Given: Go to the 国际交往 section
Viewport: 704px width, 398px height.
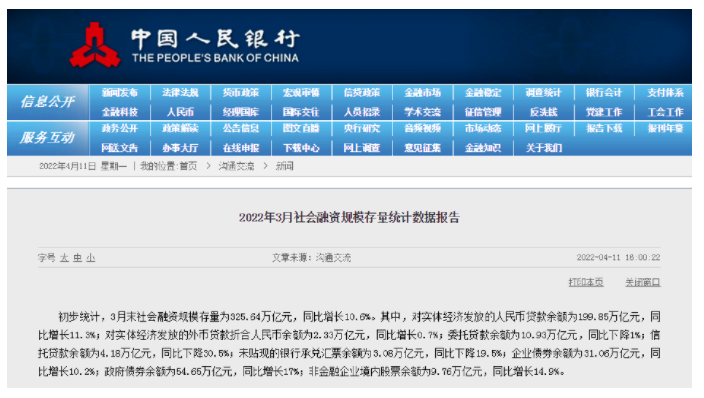Looking at the screenshot, I should [x=301, y=112].
